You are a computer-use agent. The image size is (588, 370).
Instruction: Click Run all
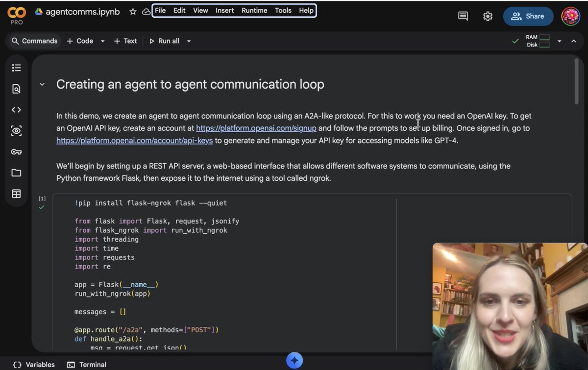pos(164,41)
